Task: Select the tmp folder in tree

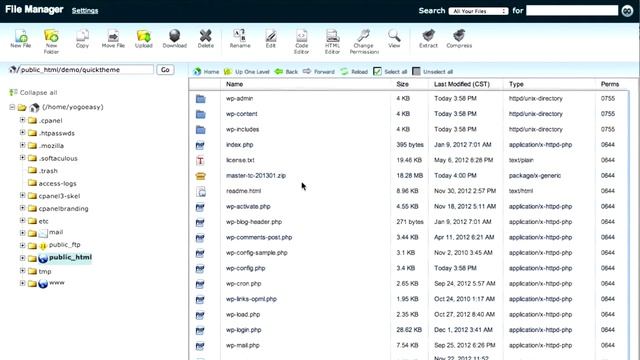Action: [x=45, y=271]
